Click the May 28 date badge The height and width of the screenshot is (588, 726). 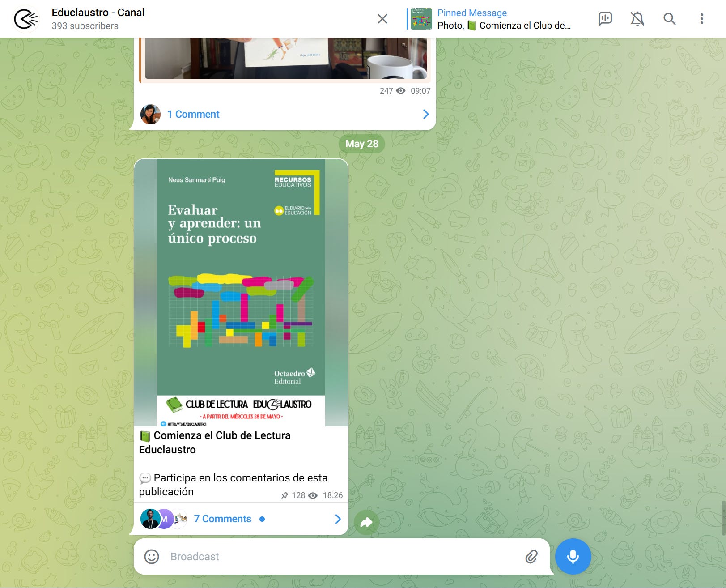(x=362, y=144)
